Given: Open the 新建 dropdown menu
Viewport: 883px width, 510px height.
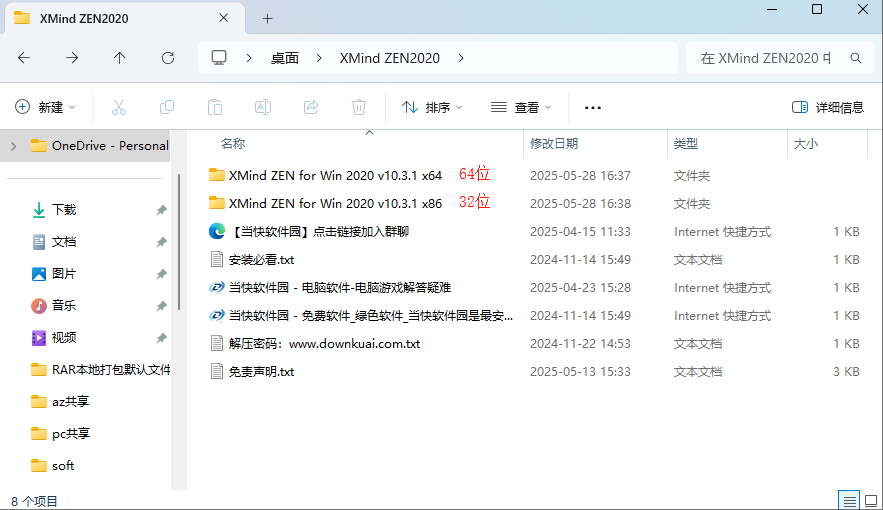Looking at the screenshot, I should point(45,107).
